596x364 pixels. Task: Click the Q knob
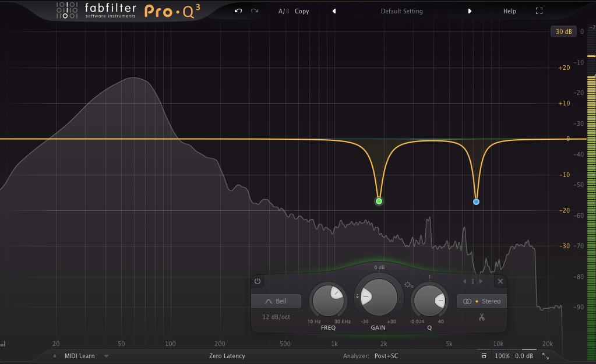[429, 301]
